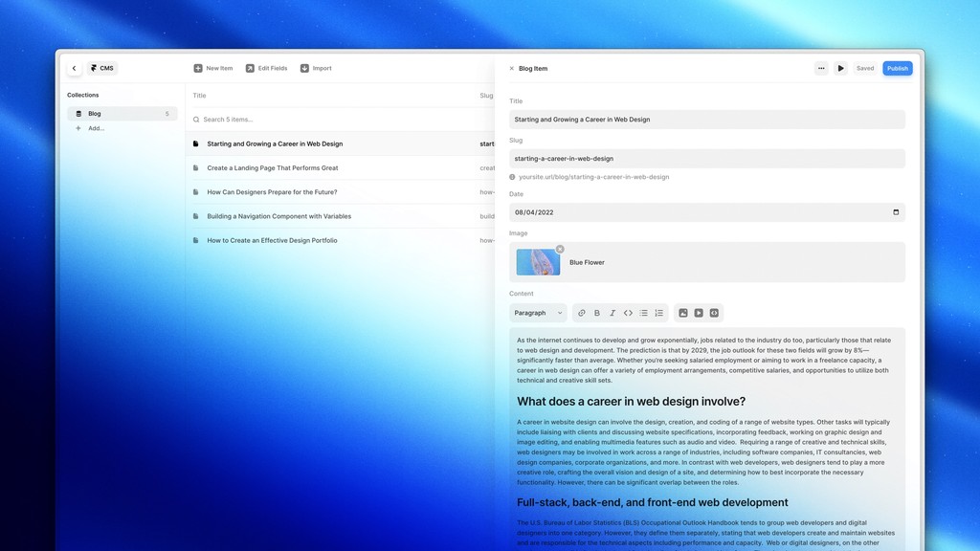Open the date picker calendar icon
Viewport: 980px width, 551px height.
(x=896, y=212)
